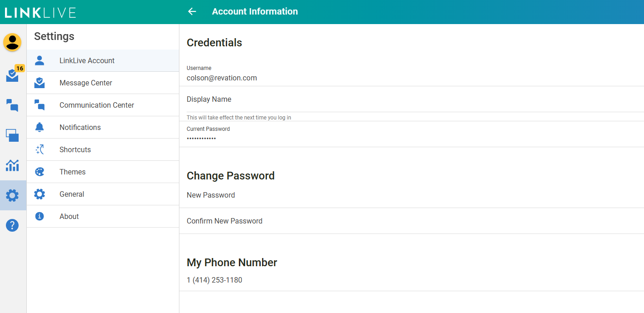This screenshot has height=313, width=644.
Task: Open the help question mark icon
Action: [12, 225]
